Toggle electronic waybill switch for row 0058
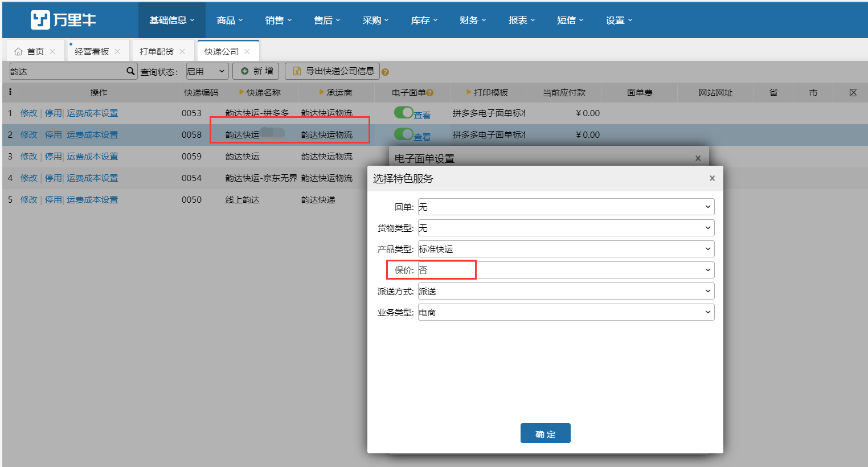Screen dimensions: 868x467 (x=403, y=134)
